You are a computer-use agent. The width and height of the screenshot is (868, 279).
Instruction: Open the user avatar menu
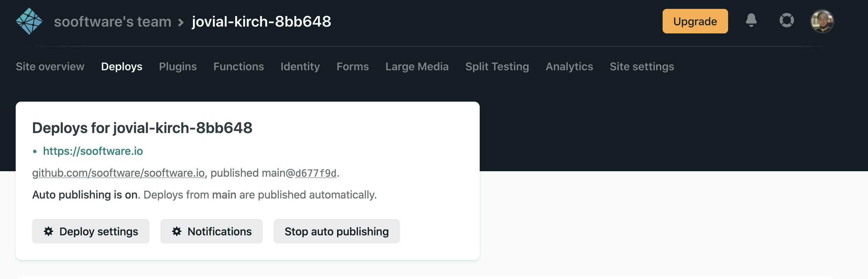pyautogui.click(x=822, y=21)
